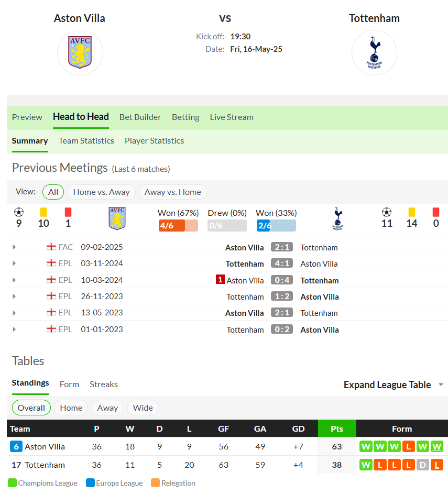Click Tottenham's small cockerel logo in the previous meetings summary

coord(338,218)
